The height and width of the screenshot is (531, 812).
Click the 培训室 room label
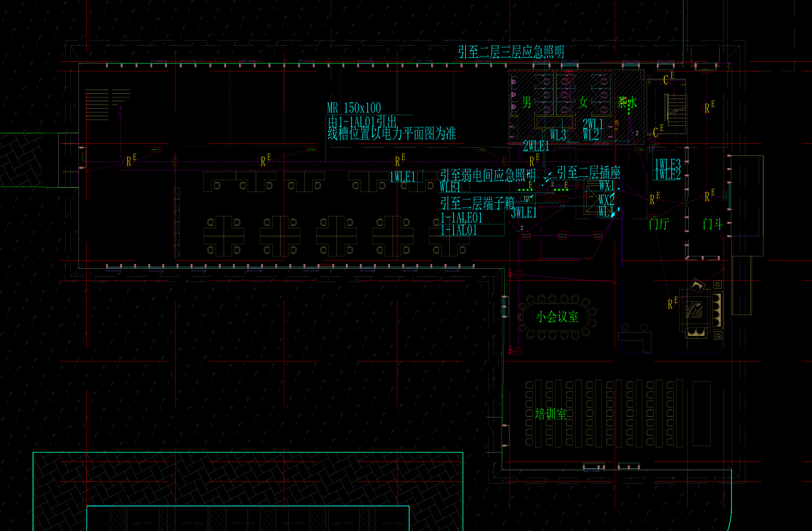click(x=551, y=414)
